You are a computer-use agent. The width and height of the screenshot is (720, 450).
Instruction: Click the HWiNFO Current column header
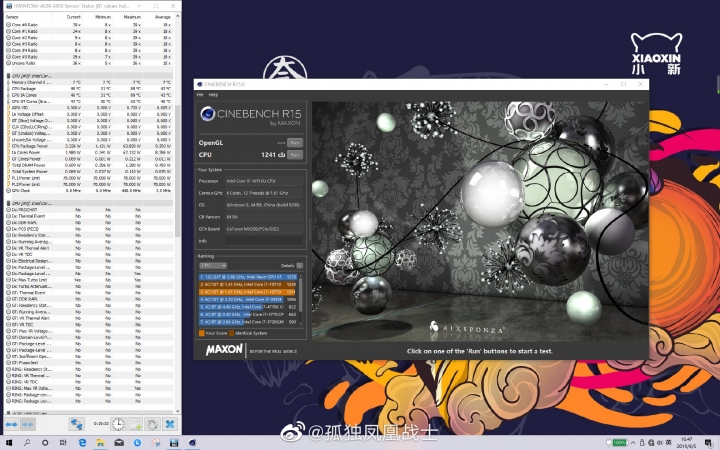click(x=68, y=17)
